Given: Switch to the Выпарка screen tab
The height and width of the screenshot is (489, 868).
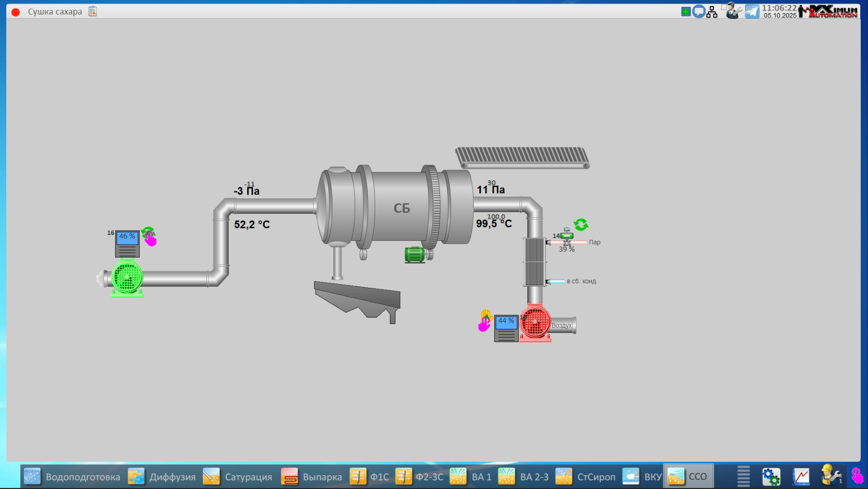Looking at the screenshot, I should pyautogui.click(x=312, y=477).
